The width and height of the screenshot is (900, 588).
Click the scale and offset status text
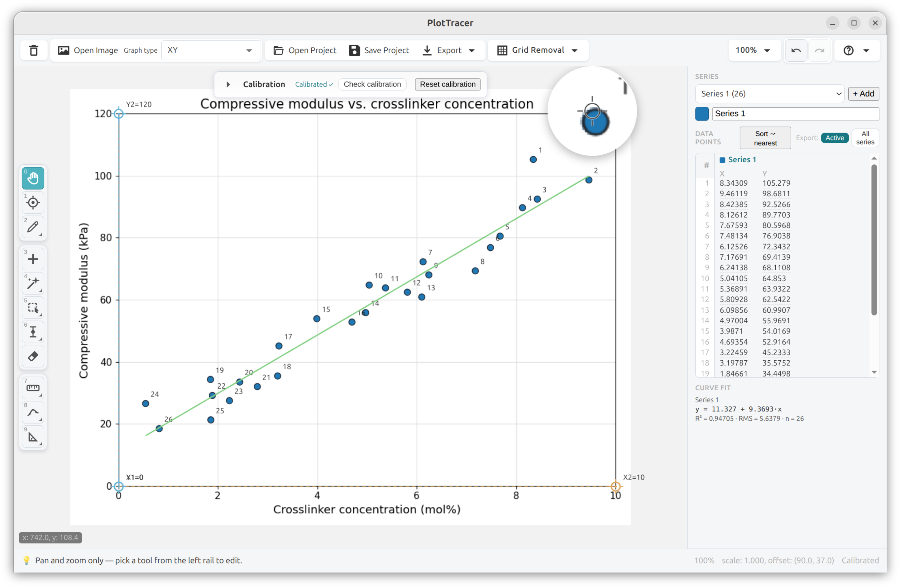778,560
